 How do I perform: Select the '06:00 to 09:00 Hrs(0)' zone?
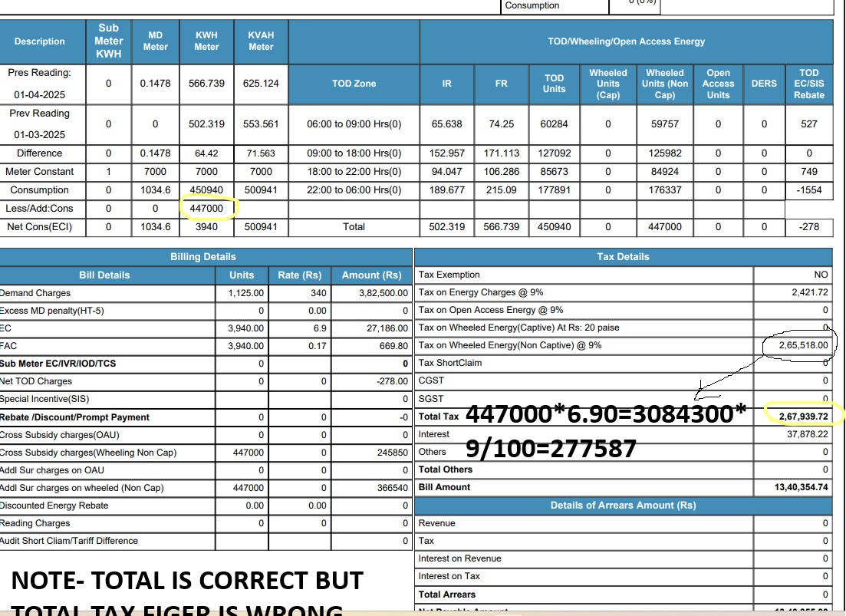[x=354, y=124]
